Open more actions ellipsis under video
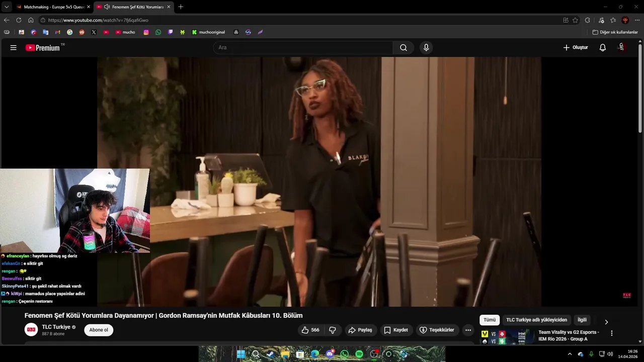The width and height of the screenshot is (644, 362). click(x=468, y=330)
